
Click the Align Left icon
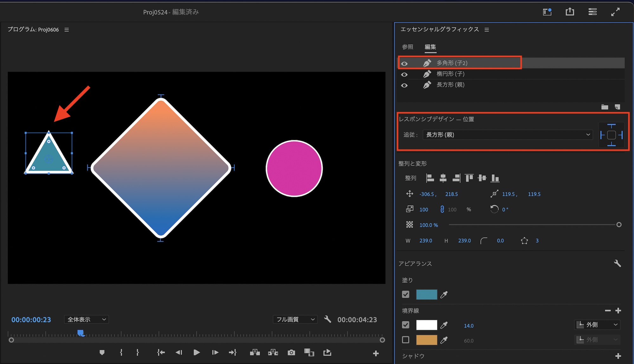pos(430,178)
